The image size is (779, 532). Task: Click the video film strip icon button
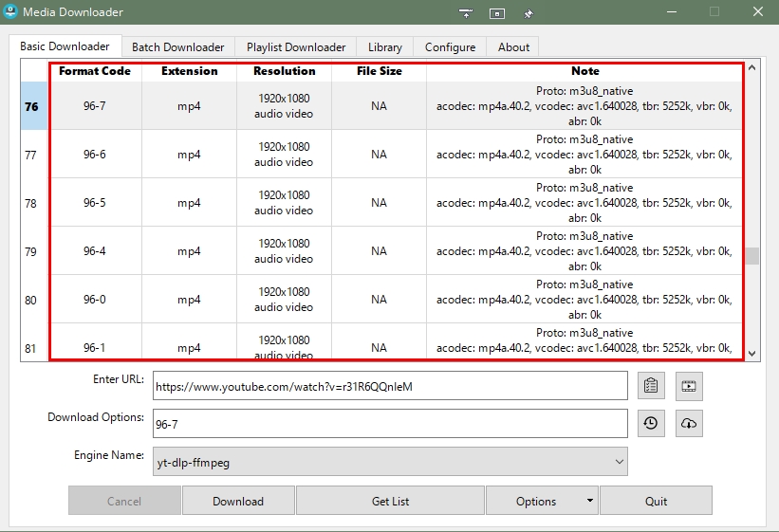pos(689,386)
